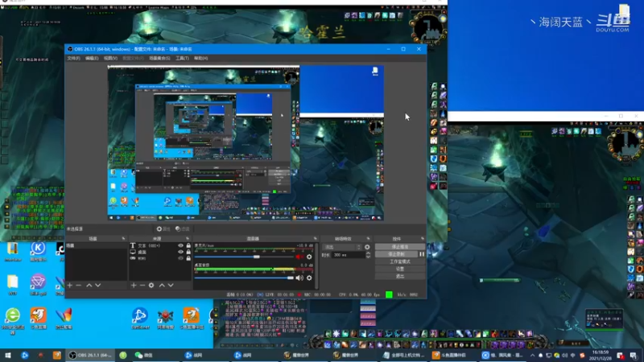Image resolution: width=644 pixels, height=362 pixels.
Task: Open Filters button above Sources panel
Action: pyautogui.click(x=183, y=229)
